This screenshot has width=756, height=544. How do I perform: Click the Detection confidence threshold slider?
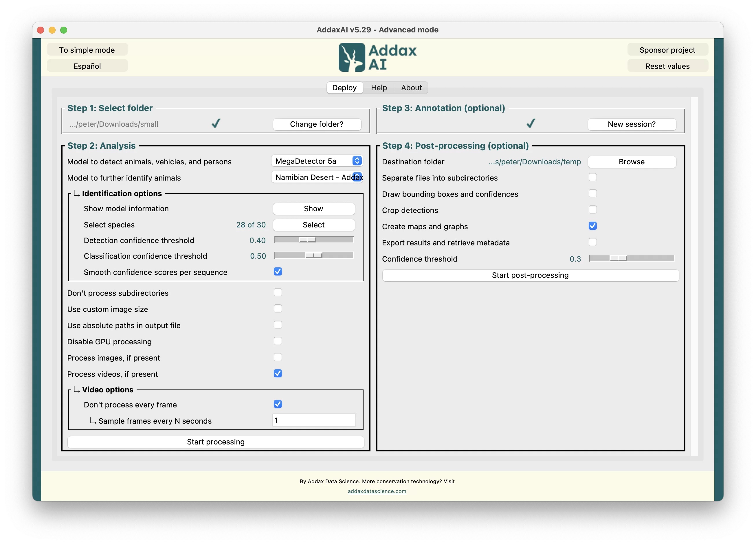point(307,240)
